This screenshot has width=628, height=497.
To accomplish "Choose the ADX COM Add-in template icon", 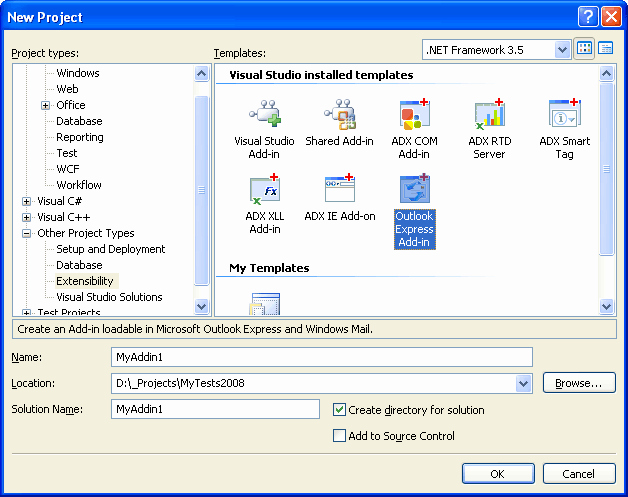I will click(415, 115).
